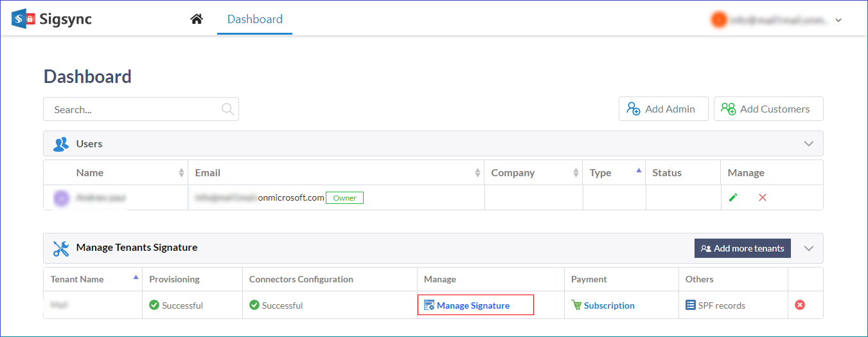Click the Home icon in top navigation
868x337 pixels.
[197, 19]
